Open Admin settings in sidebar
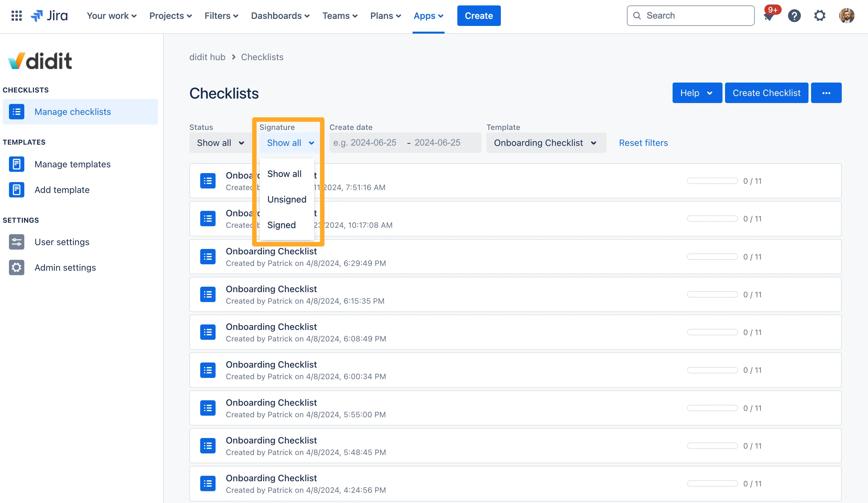 80,267
